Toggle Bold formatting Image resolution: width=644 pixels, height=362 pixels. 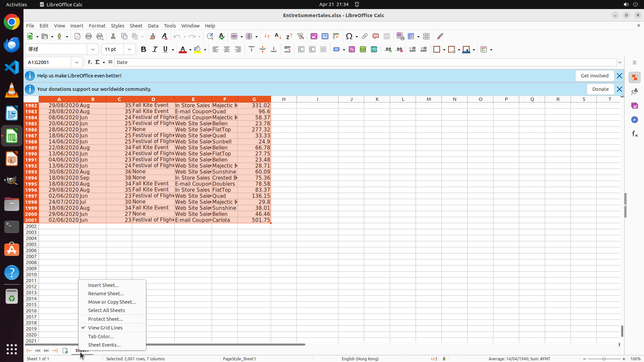(144, 50)
